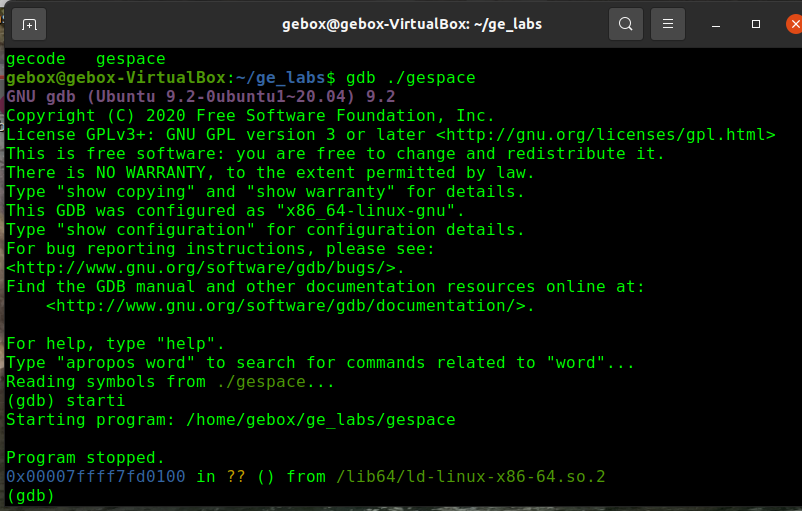Viewport: 802px width, 511px height.
Task: Click the empty (gdb) prompt on the last line
Action: 30,495
